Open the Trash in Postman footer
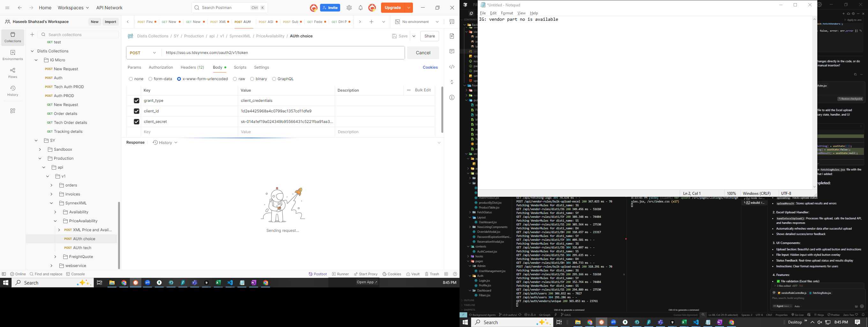The image size is (868, 327). tap(432, 274)
